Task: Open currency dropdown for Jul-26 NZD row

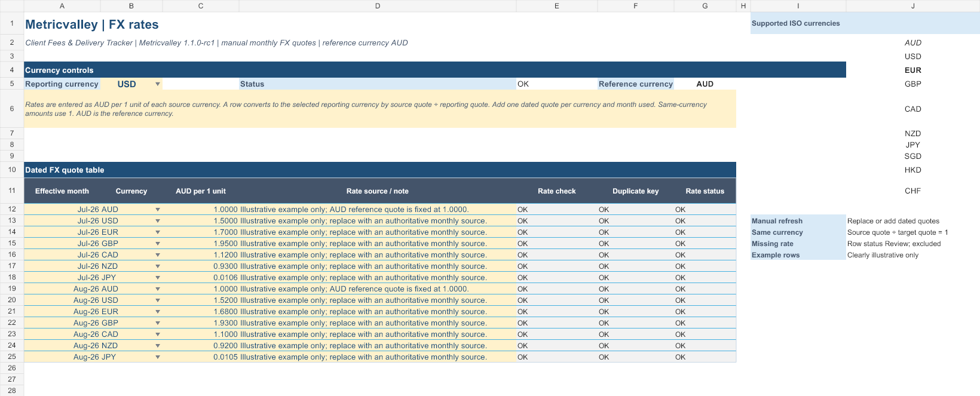Action: tap(158, 266)
